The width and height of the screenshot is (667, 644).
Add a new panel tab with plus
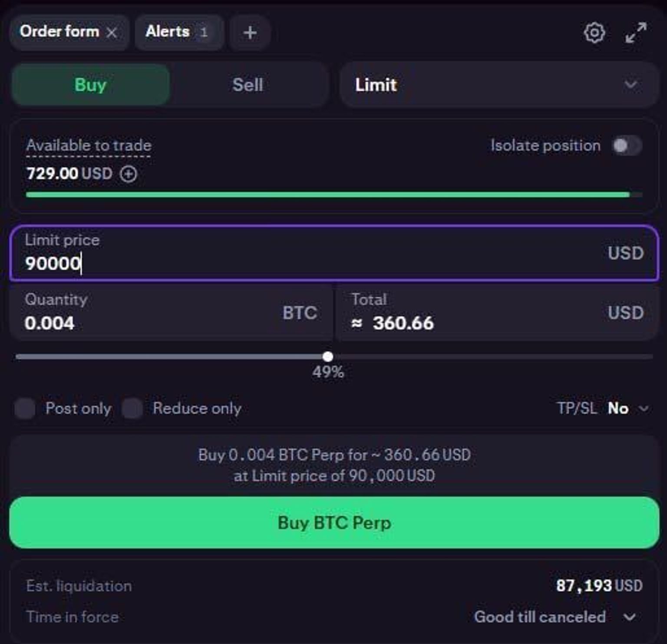250,33
